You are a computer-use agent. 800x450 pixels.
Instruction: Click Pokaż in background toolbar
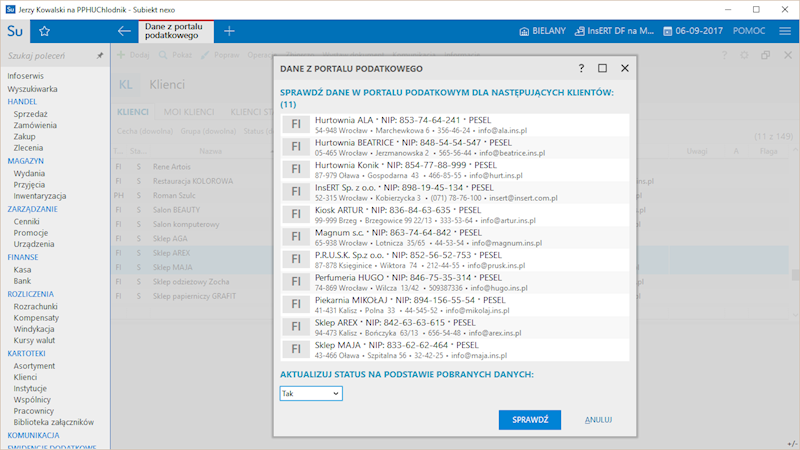(x=176, y=55)
